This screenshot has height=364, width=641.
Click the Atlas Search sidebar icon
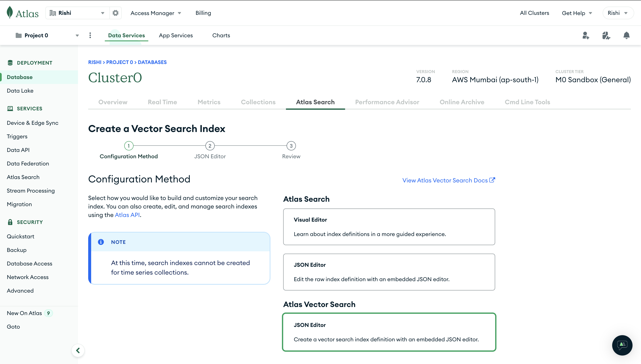click(x=23, y=177)
